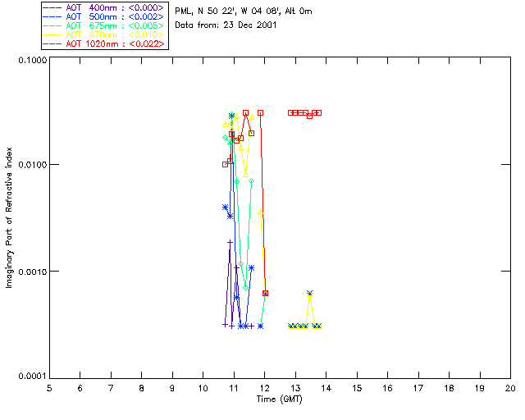Click the y-axis value 0.0010

click(x=33, y=272)
